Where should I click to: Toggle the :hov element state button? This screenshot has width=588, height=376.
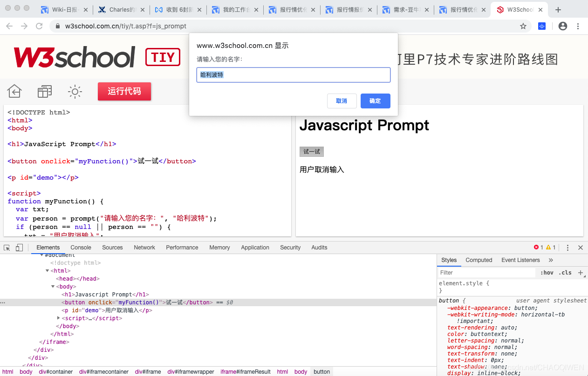tap(547, 273)
